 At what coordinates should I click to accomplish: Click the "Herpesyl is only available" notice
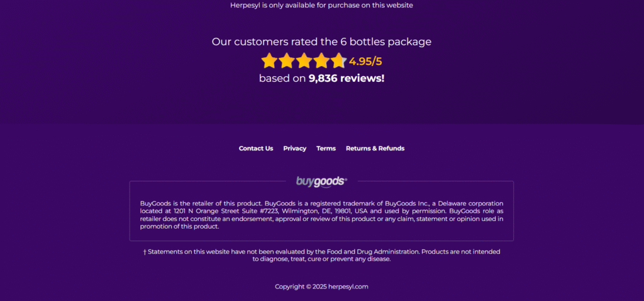click(321, 5)
